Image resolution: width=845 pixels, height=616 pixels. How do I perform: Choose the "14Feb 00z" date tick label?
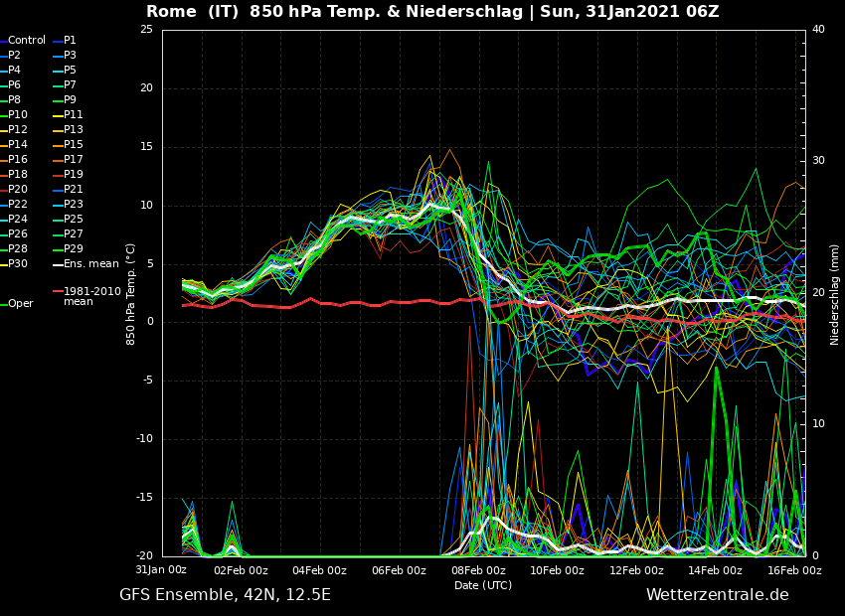(715, 570)
